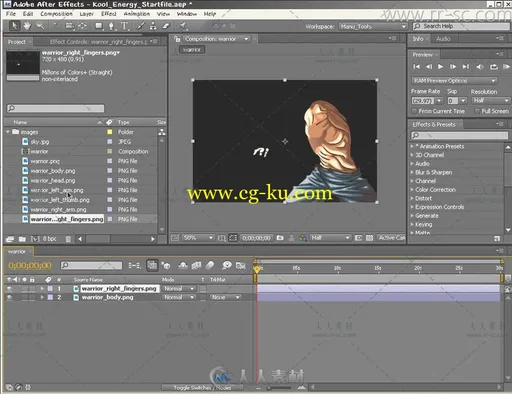Open the Workspace dropdown
512x394 pixels.
[373, 26]
